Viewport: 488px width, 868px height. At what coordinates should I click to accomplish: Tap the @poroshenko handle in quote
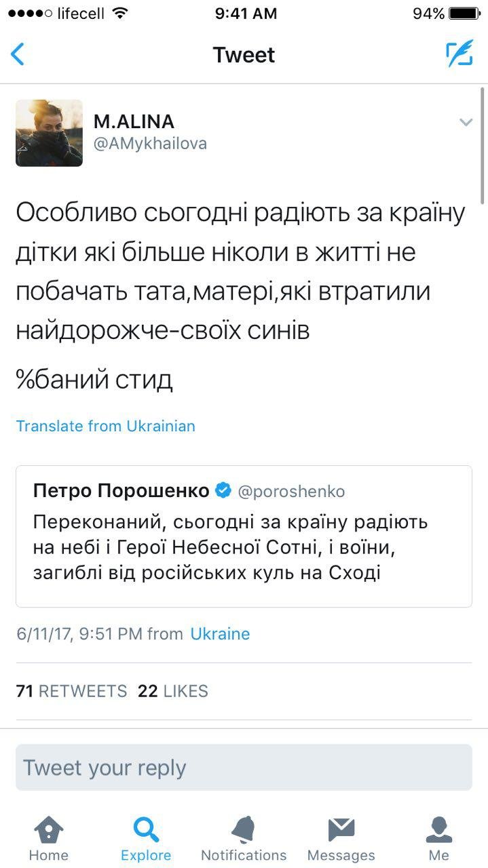(292, 492)
